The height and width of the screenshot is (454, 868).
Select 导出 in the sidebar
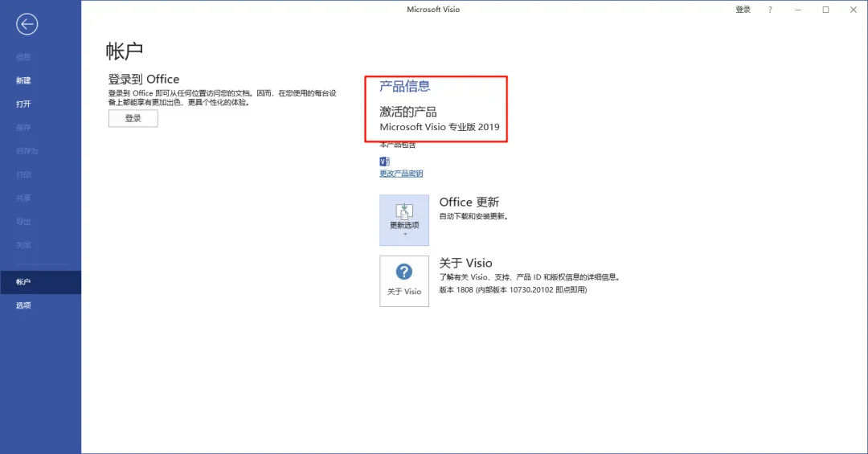click(x=23, y=222)
